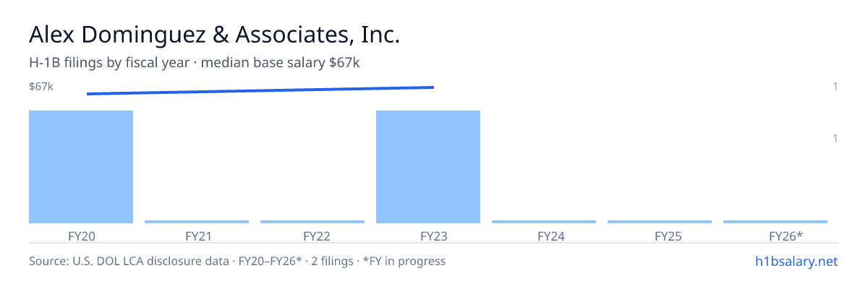Click the FY24 bar stub
The width and height of the screenshot is (868, 289).
544,222
